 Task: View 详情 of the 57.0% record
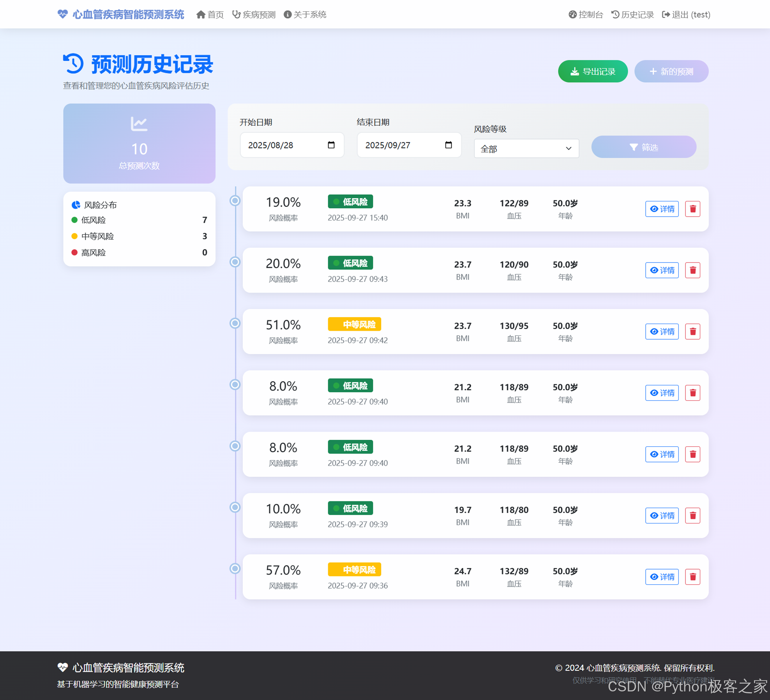coord(662,577)
